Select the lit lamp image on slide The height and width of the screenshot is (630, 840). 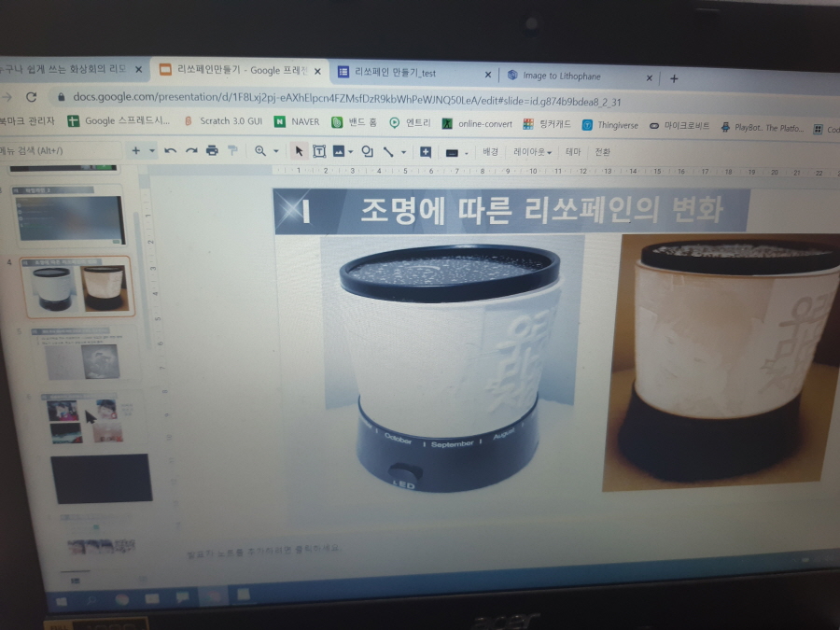(x=723, y=361)
